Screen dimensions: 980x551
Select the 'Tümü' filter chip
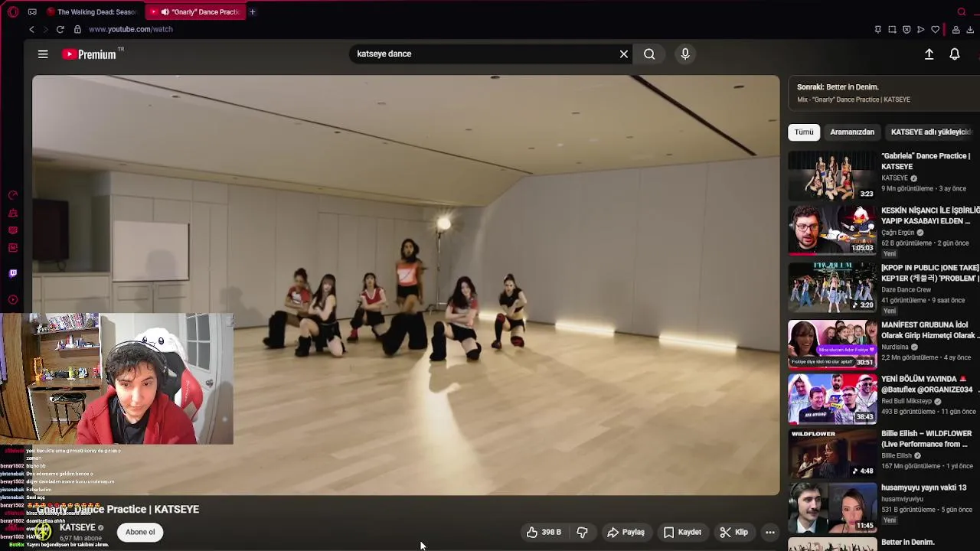804,132
